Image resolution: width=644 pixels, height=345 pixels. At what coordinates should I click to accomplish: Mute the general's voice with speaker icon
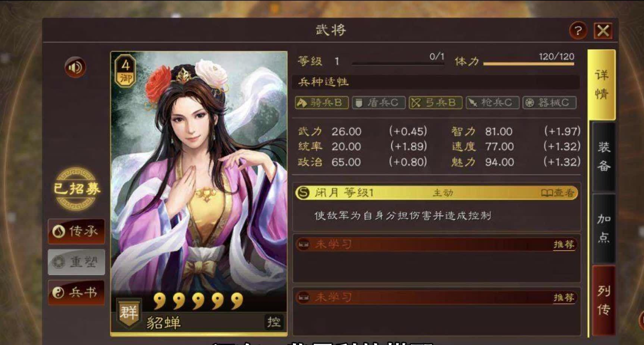[x=75, y=68]
